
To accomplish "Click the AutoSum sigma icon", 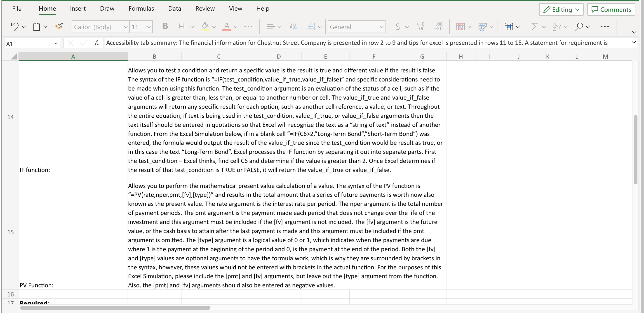I will click(x=535, y=26).
